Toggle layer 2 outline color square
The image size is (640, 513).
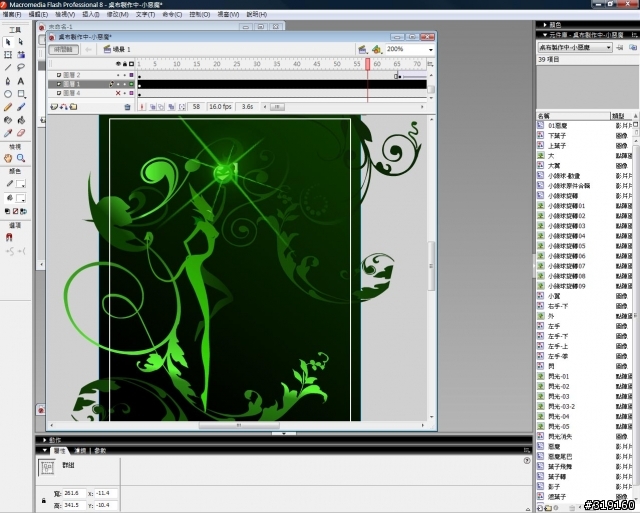click(131, 75)
